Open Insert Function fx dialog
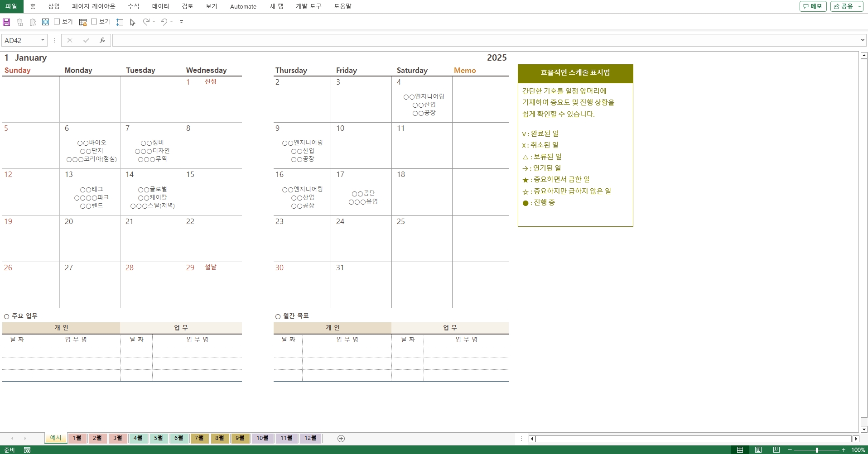This screenshot has width=868, height=454. pyautogui.click(x=102, y=40)
